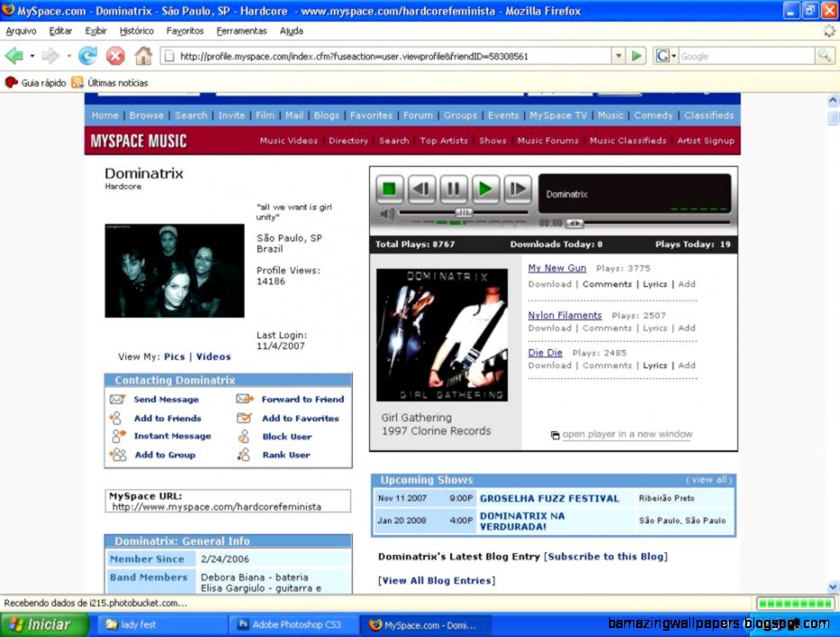The image size is (840, 637).
Task: Stop the music player with green square
Action: (x=389, y=189)
